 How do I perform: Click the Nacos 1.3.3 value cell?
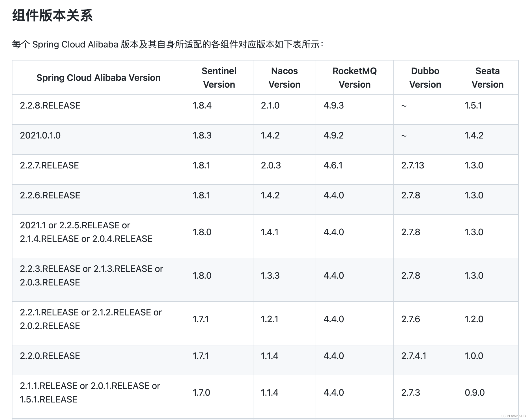270,276
